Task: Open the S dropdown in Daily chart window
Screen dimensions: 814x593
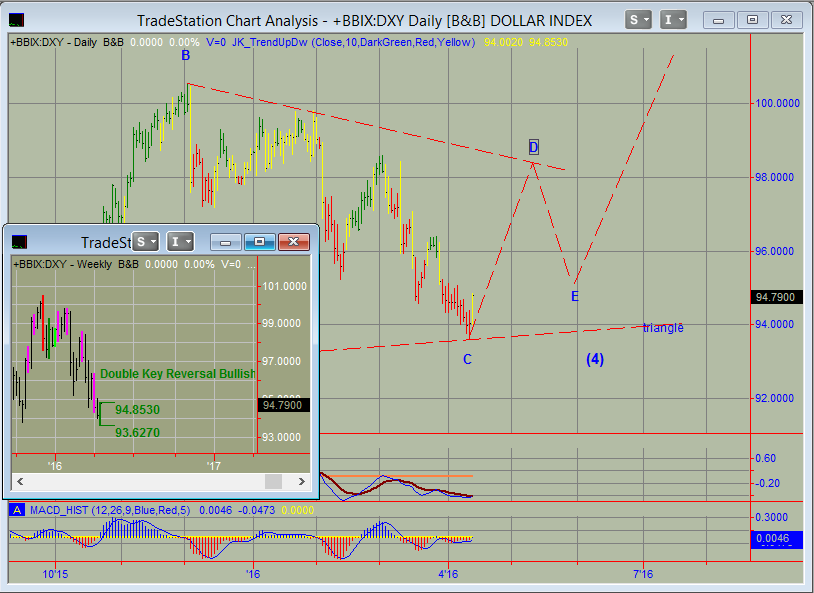Action: coord(638,20)
